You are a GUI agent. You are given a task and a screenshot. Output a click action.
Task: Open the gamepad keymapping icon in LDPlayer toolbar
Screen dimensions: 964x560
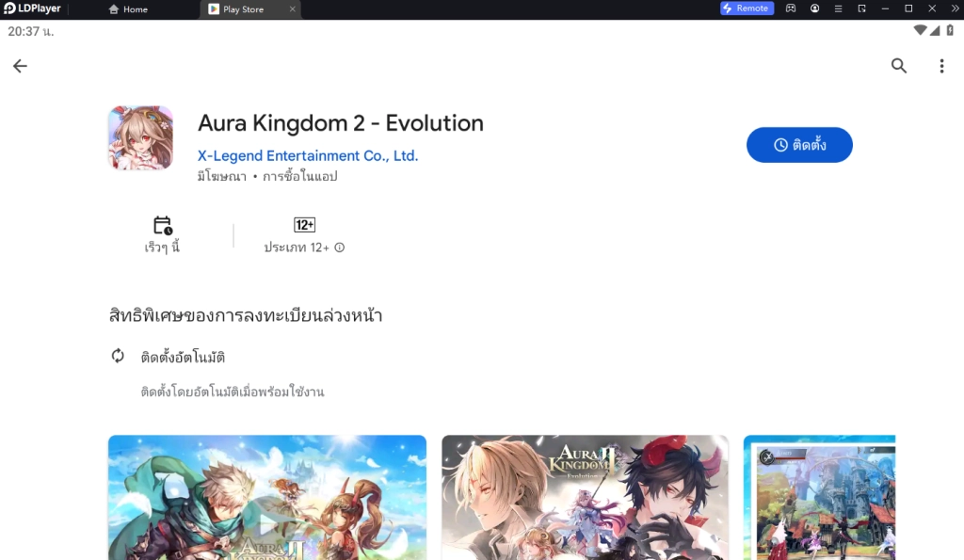tap(790, 8)
